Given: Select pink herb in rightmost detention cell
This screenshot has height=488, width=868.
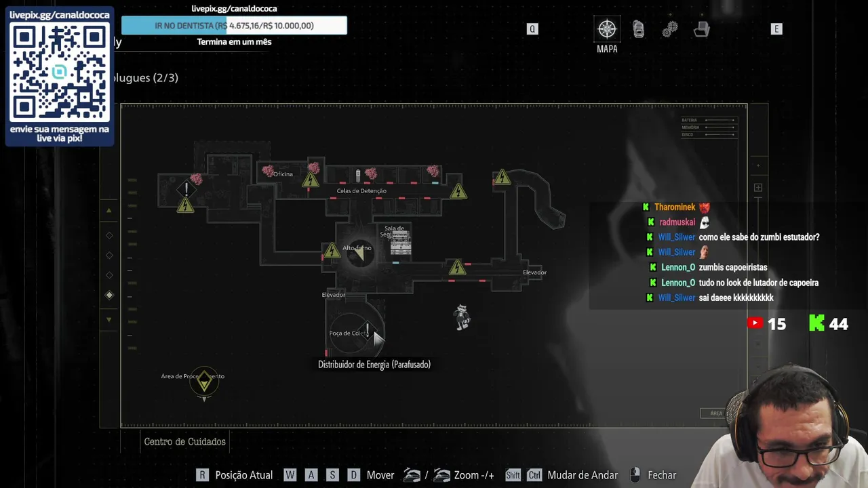Looking at the screenshot, I should pos(433,171).
